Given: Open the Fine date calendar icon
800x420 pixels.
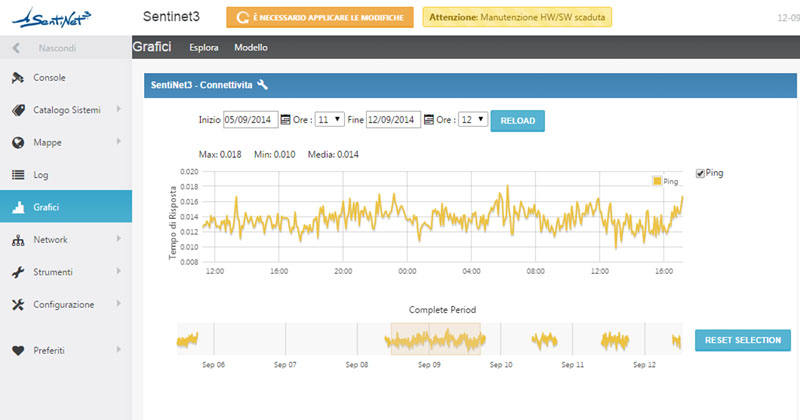Looking at the screenshot, I should [x=429, y=119].
